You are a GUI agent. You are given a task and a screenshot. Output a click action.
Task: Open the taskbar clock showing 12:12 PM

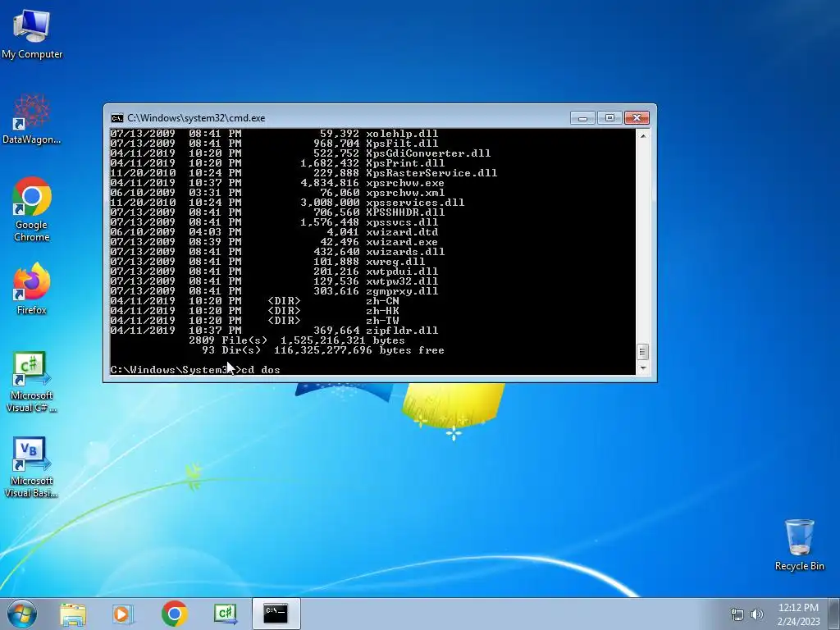click(x=798, y=614)
